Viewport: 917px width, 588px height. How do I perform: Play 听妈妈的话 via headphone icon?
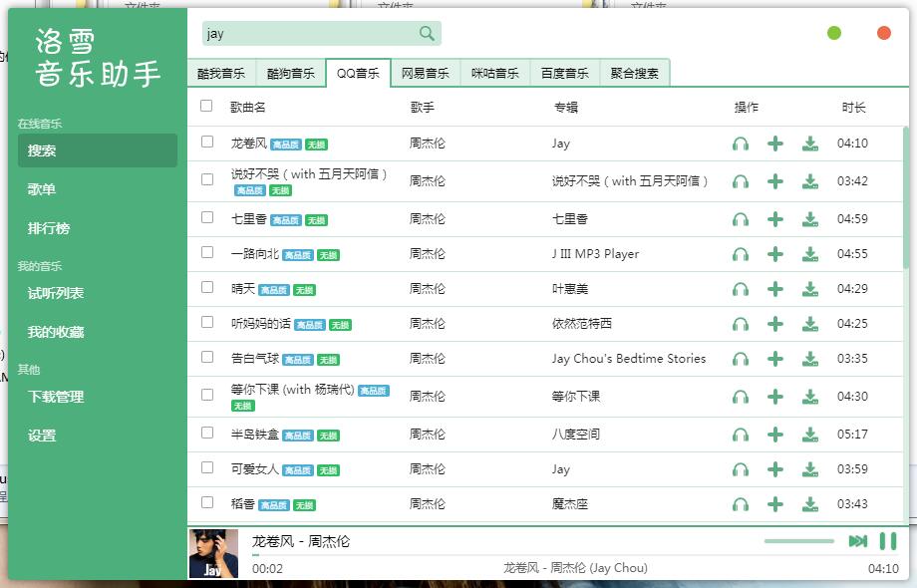pyautogui.click(x=741, y=324)
